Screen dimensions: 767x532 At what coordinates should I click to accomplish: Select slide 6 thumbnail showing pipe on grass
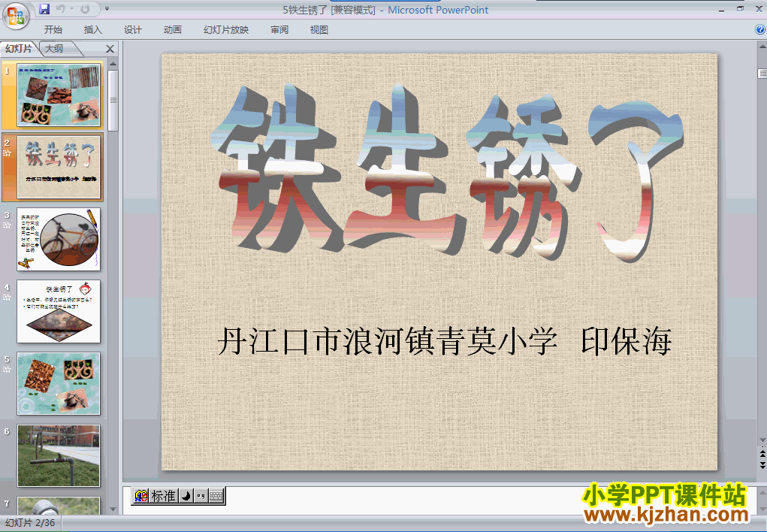point(59,455)
